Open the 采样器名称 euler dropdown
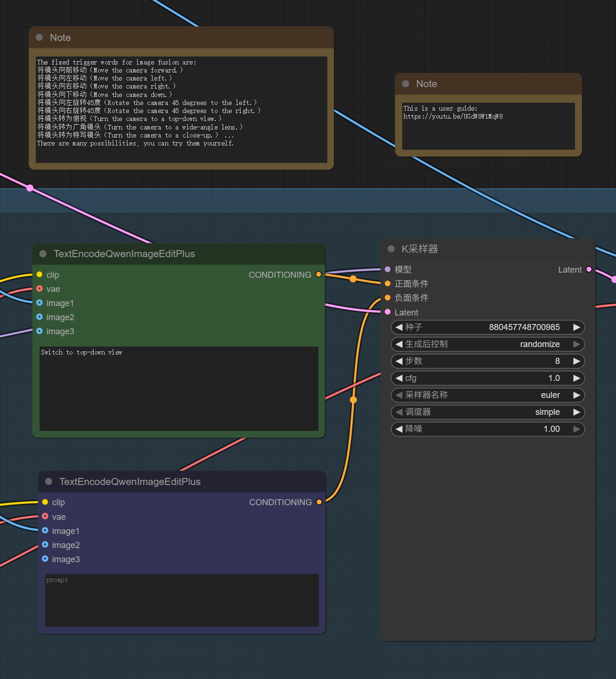Screen dimensions: 616x679 click(x=487, y=395)
